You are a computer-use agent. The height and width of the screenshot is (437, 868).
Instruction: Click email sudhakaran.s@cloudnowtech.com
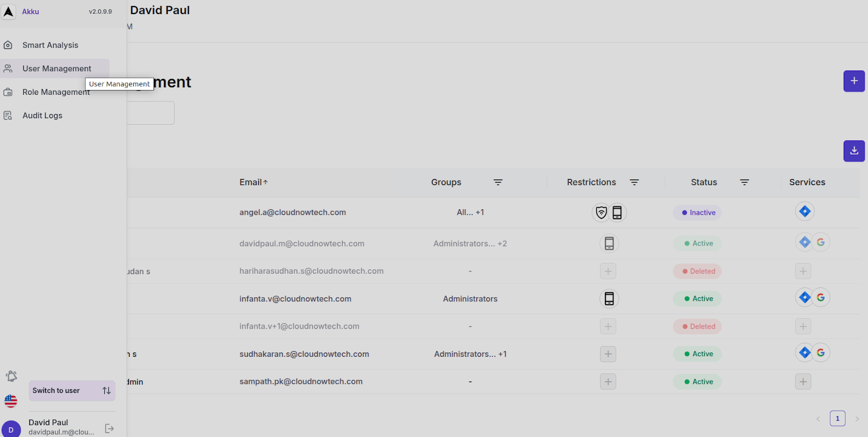click(x=304, y=354)
